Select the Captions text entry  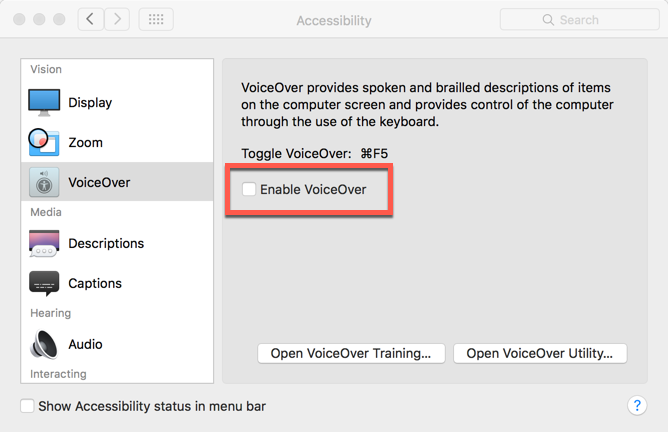point(95,283)
